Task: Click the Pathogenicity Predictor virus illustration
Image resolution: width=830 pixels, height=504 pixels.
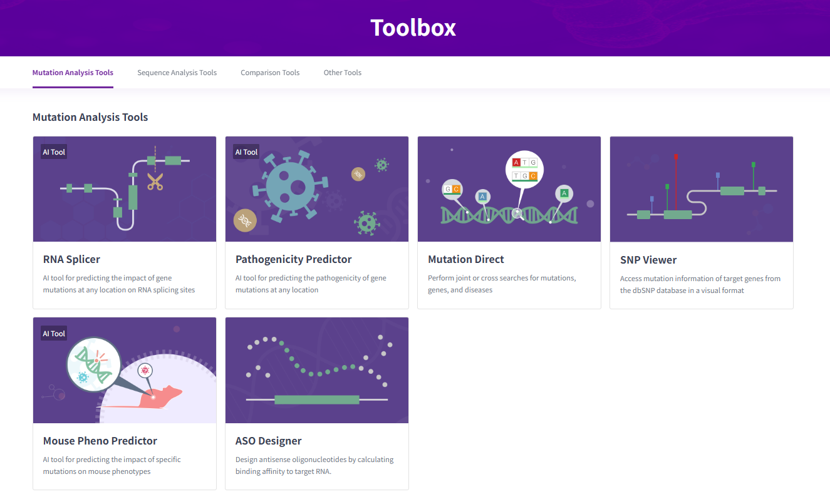Action: coord(316,188)
